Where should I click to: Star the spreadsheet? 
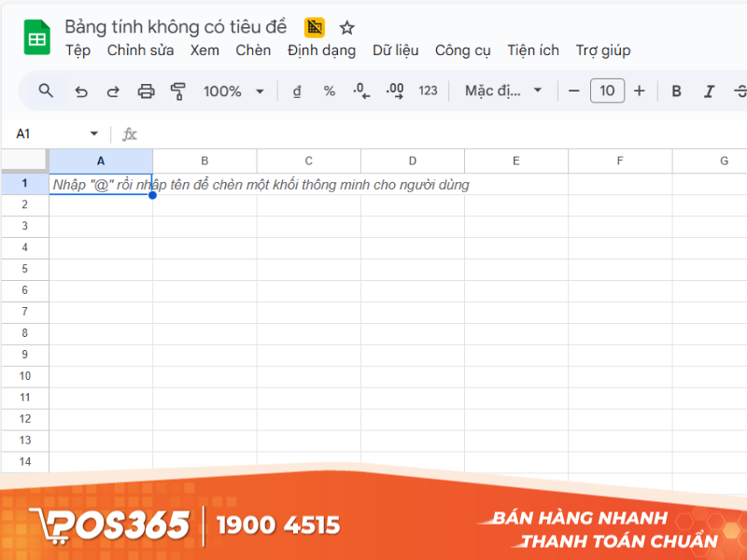(346, 27)
